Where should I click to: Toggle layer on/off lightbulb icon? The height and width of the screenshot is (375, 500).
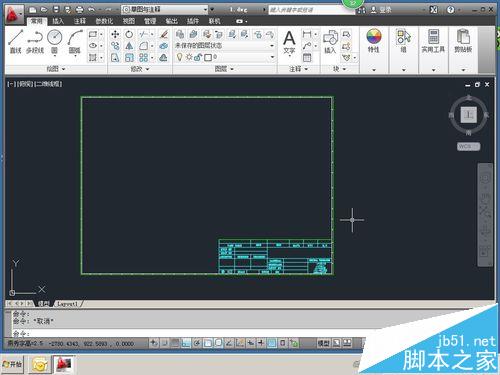(x=180, y=57)
